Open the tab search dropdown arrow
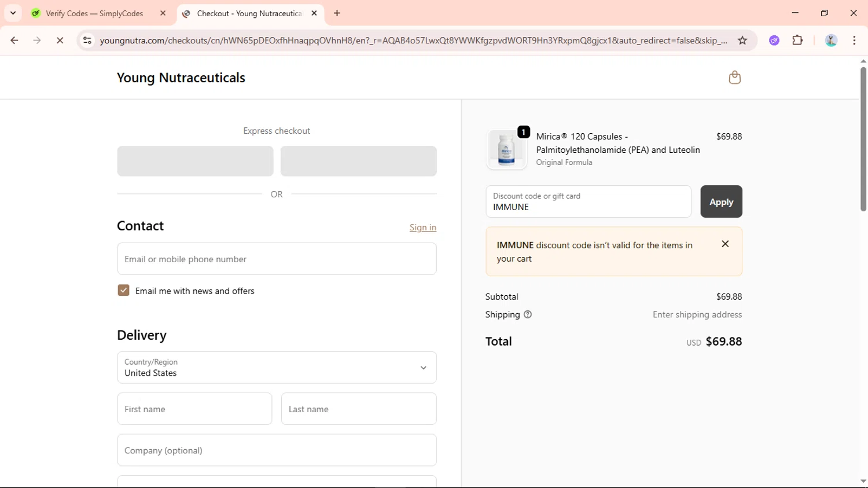The height and width of the screenshot is (488, 868). (x=13, y=13)
